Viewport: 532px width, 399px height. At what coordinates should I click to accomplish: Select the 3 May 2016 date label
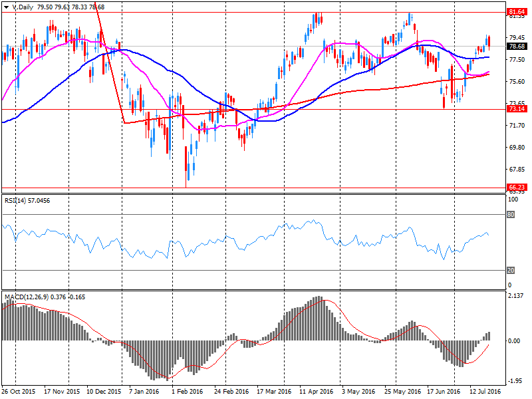358,391
